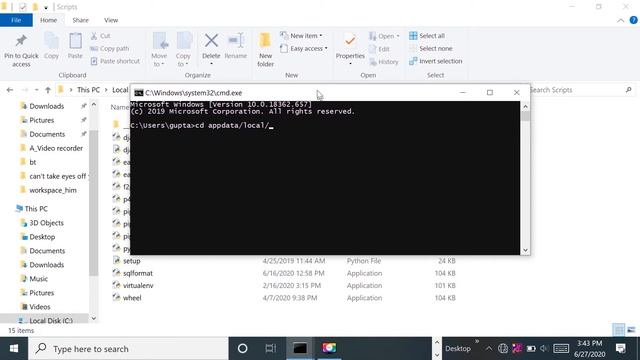The height and width of the screenshot is (360, 640).
Task: Click Select none in ribbon
Action: click(x=431, y=49)
